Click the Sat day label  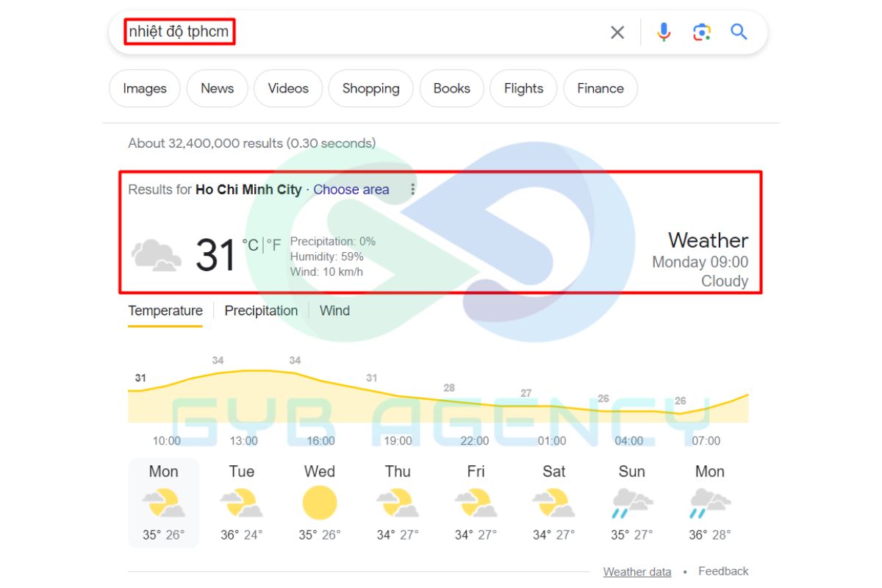click(553, 471)
